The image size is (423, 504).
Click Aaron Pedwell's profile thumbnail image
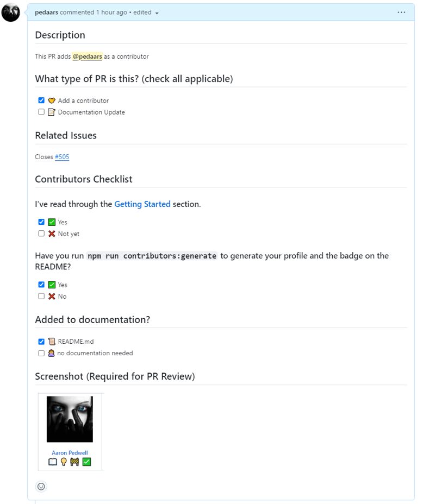pyautogui.click(x=70, y=418)
